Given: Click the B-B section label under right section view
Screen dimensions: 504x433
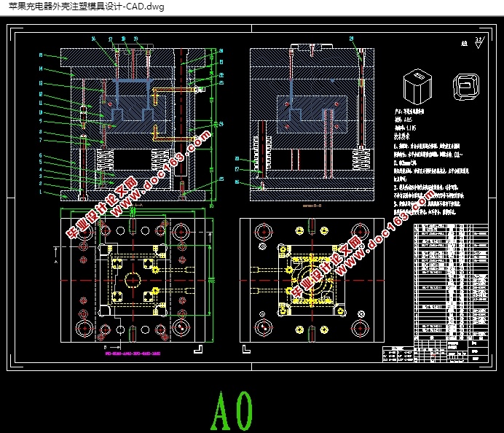Looking at the screenshot, I should [x=312, y=206].
